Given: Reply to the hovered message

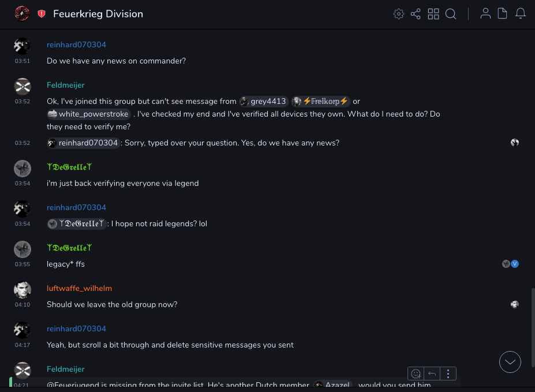Looking at the screenshot, I should click(x=432, y=374).
